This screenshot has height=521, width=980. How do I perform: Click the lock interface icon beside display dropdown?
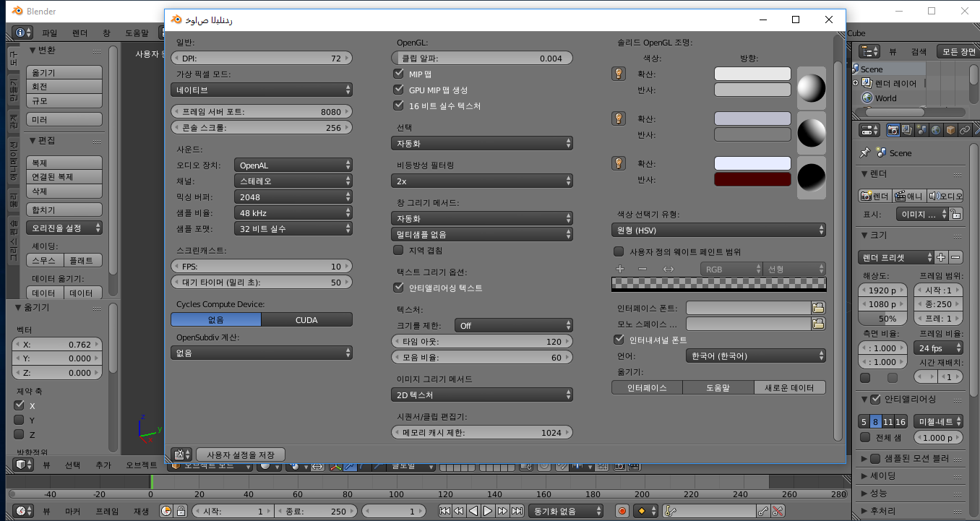(956, 214)
